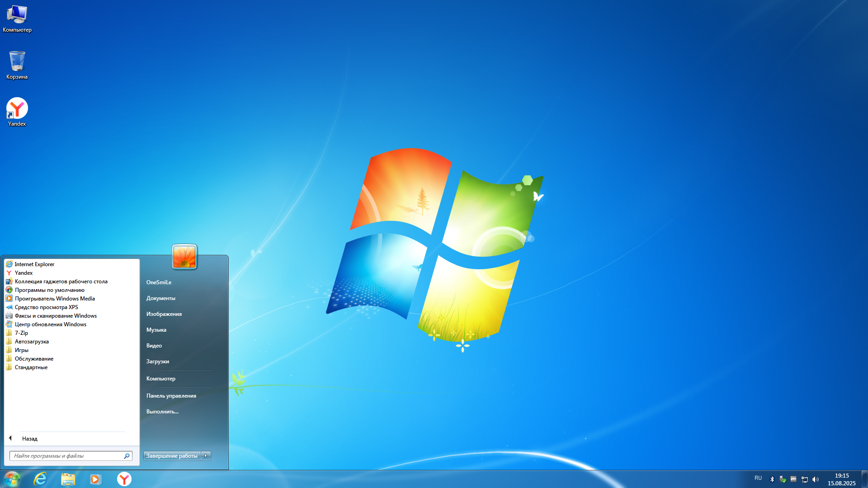Click the Show Desktop strip
This screenshot has height=488, width=868.
(x=864, y=479)
